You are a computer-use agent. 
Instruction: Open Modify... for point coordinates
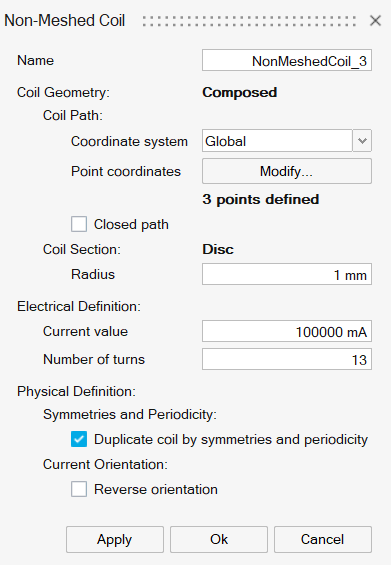pos(287,171)
